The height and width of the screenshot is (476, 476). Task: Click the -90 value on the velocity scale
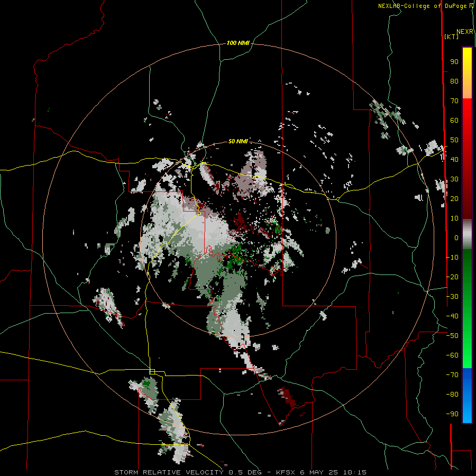pos(452,414)
